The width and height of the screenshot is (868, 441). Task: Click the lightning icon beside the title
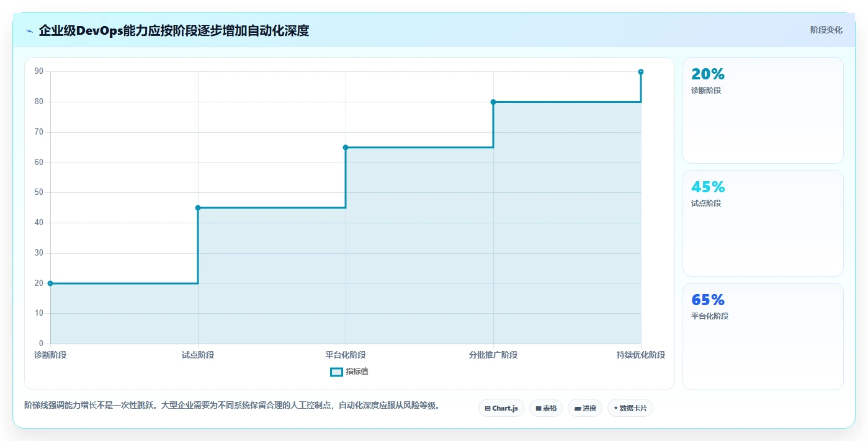point(29,30)
